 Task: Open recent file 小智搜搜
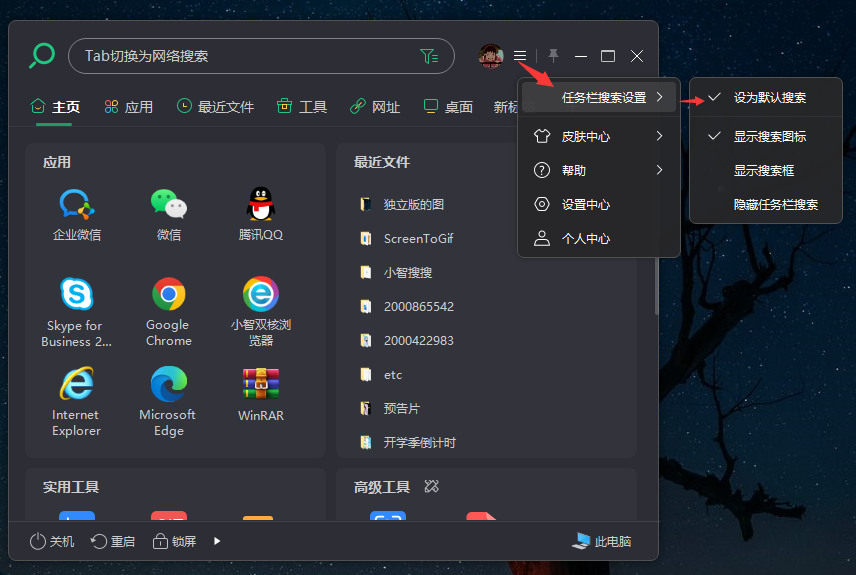pyautogui.click(x=396, y=272)
